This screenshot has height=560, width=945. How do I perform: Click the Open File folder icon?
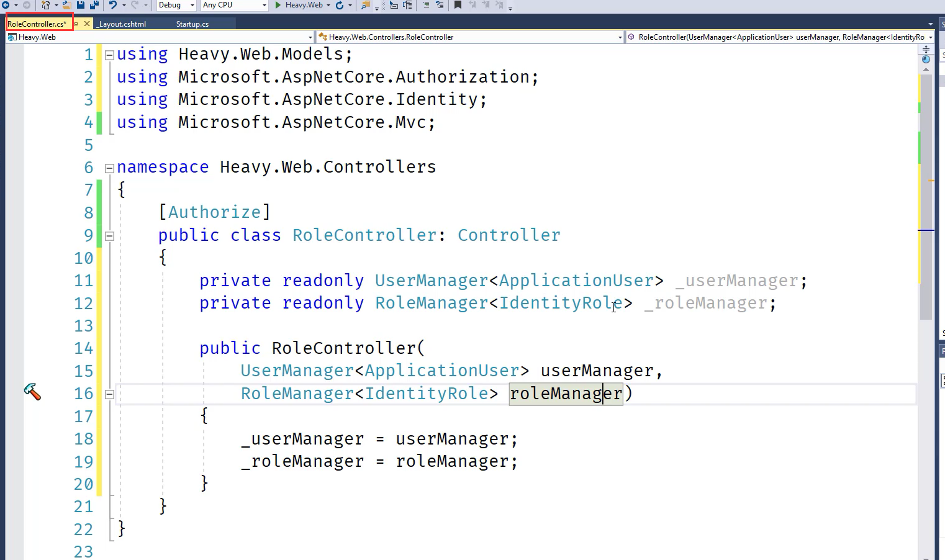[x=66, y=5]
